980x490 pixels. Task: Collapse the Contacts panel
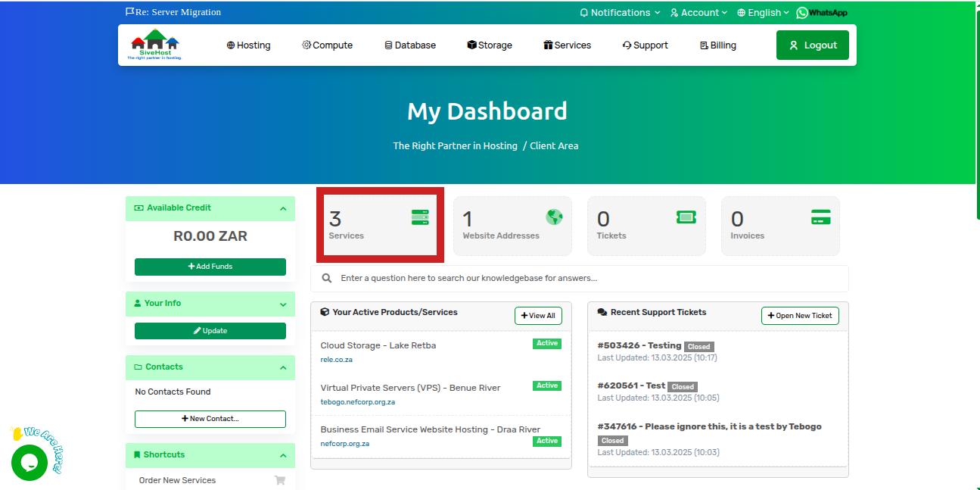[283, 367]
